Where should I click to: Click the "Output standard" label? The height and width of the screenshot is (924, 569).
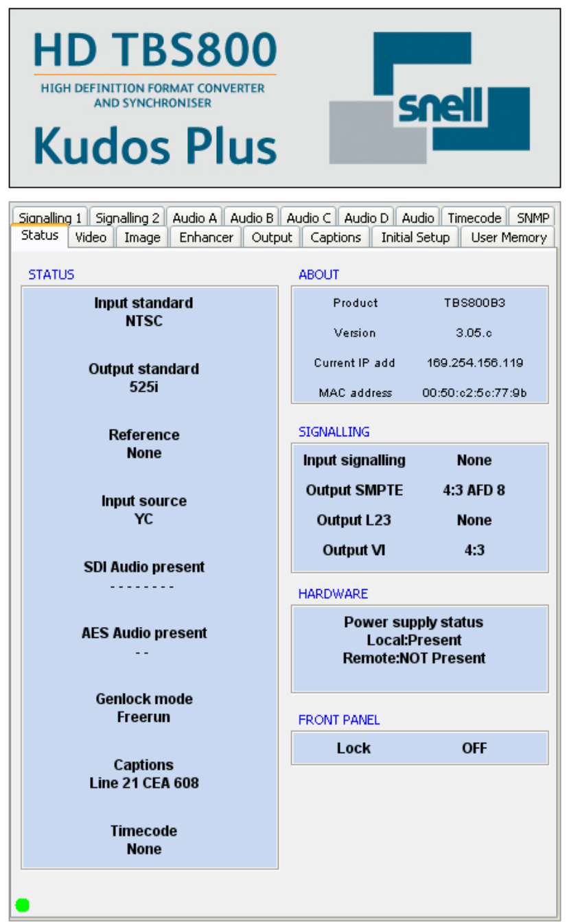(x=143, y=369)
